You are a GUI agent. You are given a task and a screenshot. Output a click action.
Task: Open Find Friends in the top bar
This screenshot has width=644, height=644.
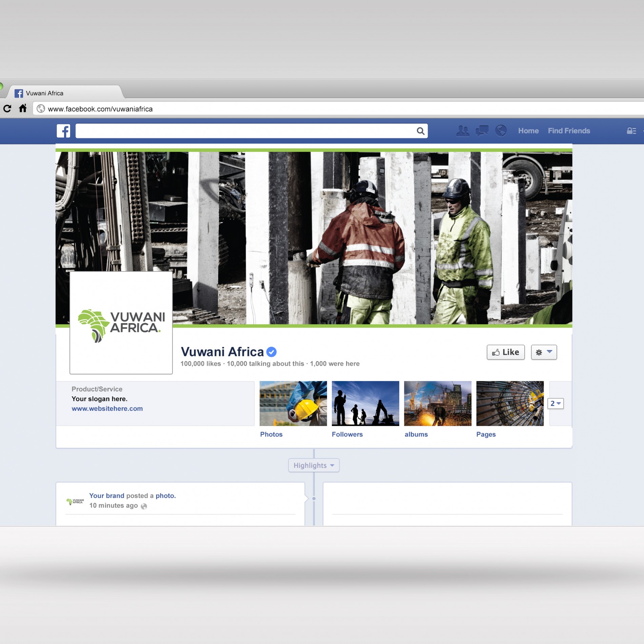point(569,131)
